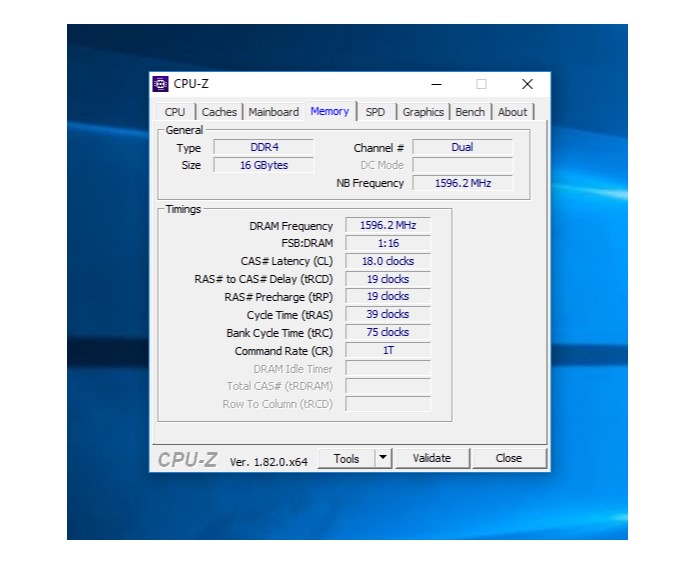The width and height of the screenshot is (696, 564).
Task: Click the empty DRAM Idle Timer field
Action: (x=388, y=368)
